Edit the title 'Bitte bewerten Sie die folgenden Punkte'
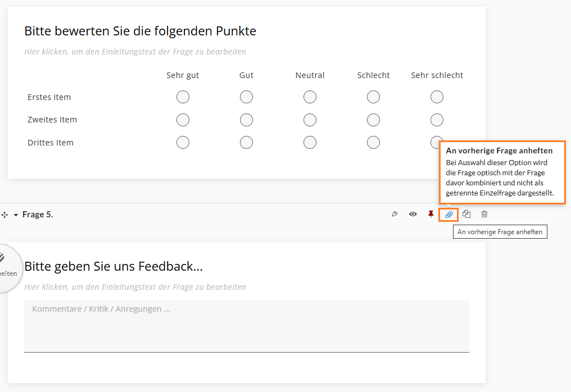The image size is (571, 392). pos(140,31)
